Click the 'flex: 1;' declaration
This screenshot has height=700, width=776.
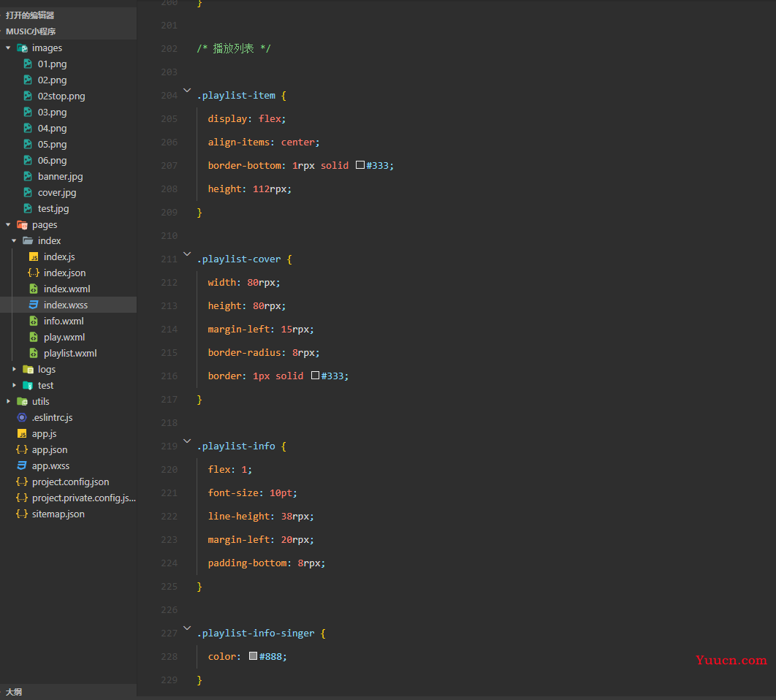[229, 469]
